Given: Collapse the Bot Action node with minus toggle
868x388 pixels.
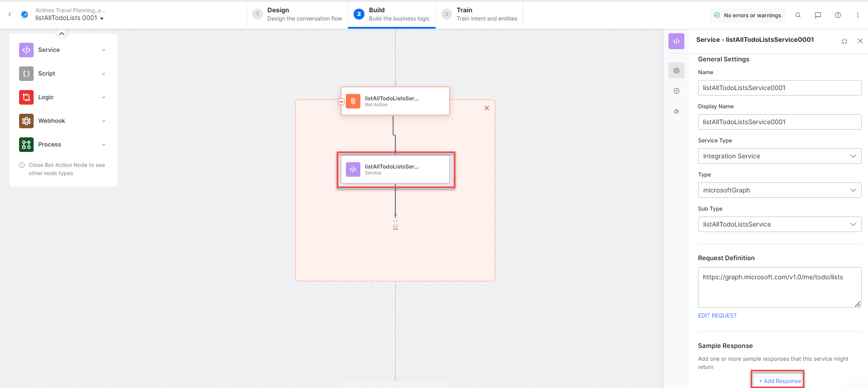Looking at the screenshot, I should pyautogui.click(x=341, y=102).
